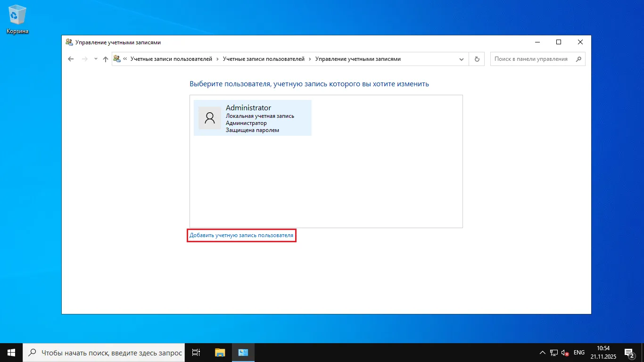Show hidden tray icons chevron
644x362 pixels.
point(542,353)
